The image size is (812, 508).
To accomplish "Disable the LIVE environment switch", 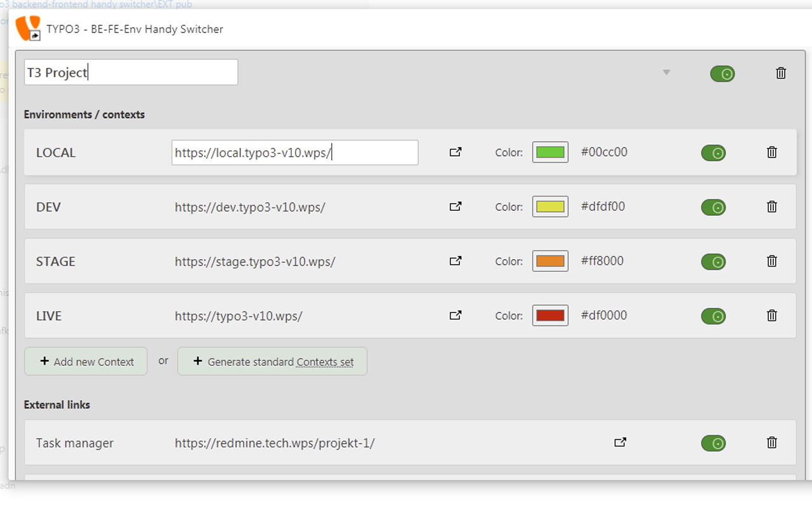I will [714, 316].
